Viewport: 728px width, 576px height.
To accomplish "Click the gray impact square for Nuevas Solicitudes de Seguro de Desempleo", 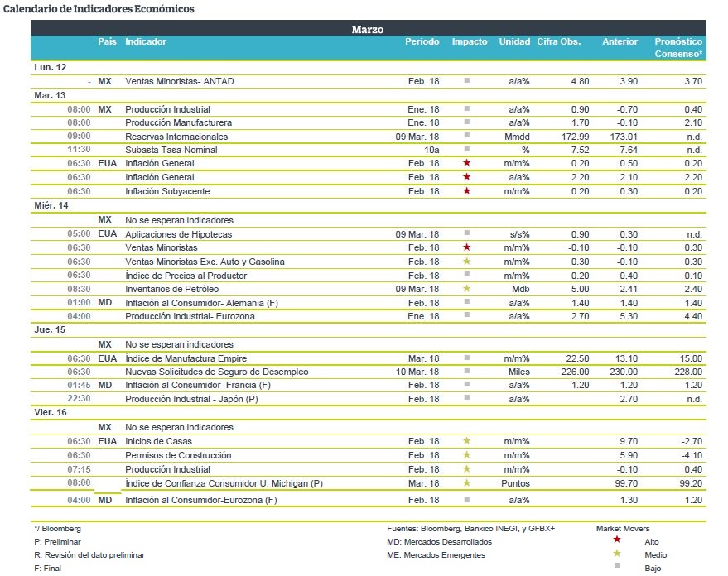I will pyautogui.click(x=466, y=371).
